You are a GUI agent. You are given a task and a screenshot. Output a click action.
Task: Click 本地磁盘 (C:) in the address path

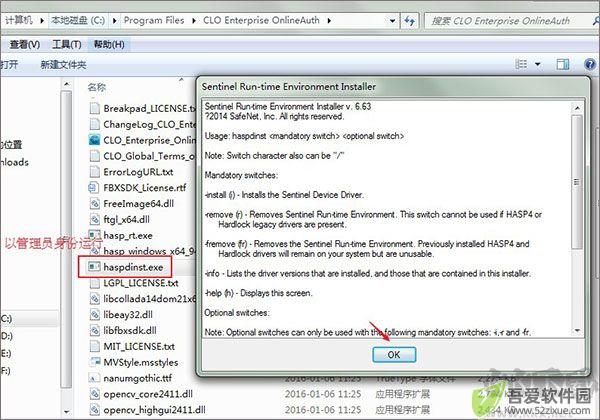78,20
